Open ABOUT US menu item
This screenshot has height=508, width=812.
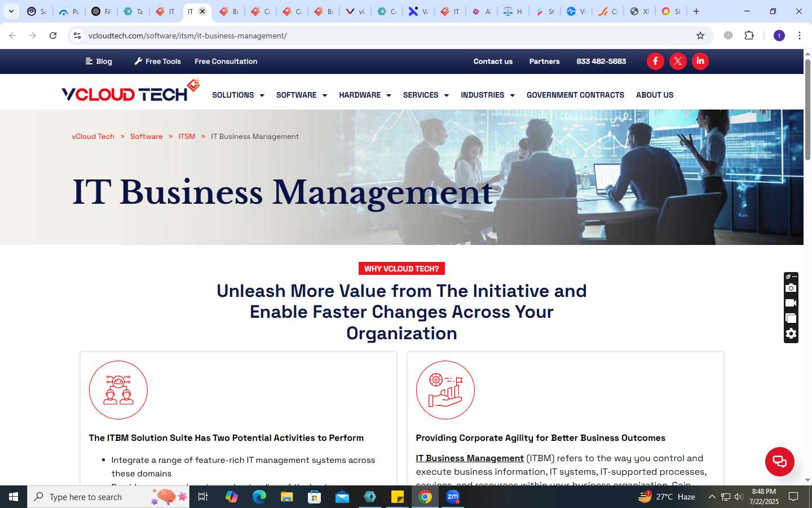tap(655, 95)
